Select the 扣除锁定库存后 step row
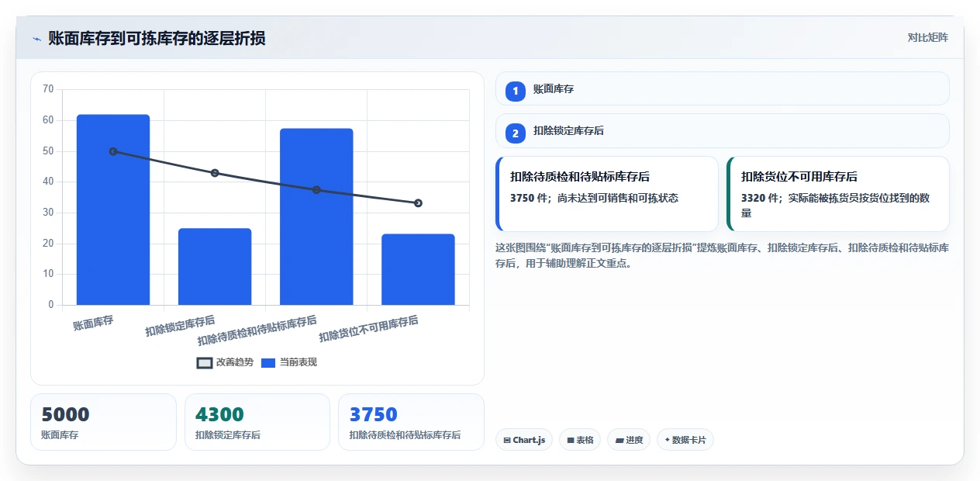The width and height of the screenshot is (980, 481). (723, 130)
